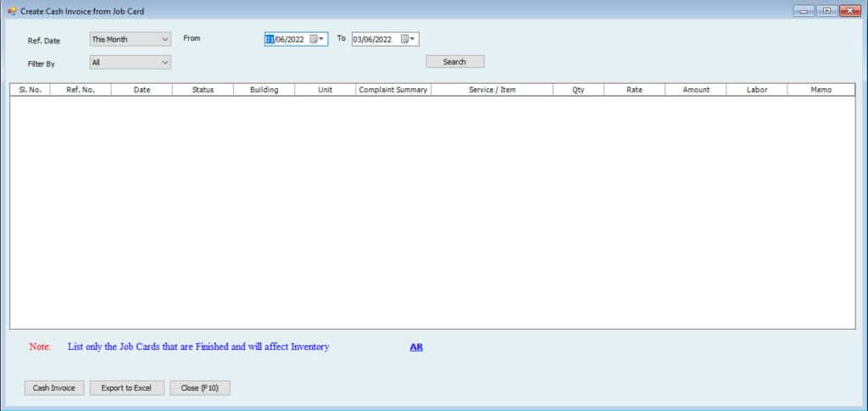Click the Service / Item column header
Image resolution: width=868 pixels, height=411 pixels.
pyautogui.click(x=492, y=90)
